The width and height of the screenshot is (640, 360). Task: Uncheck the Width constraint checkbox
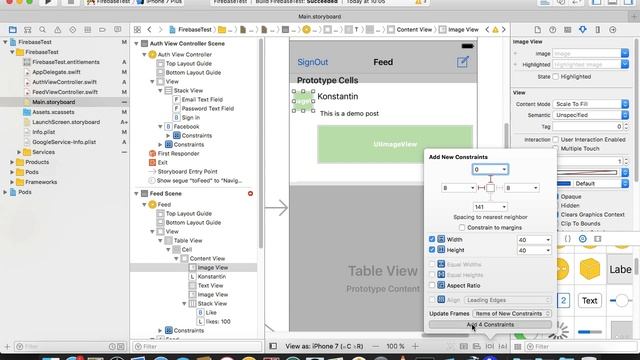tap(432, 239)
